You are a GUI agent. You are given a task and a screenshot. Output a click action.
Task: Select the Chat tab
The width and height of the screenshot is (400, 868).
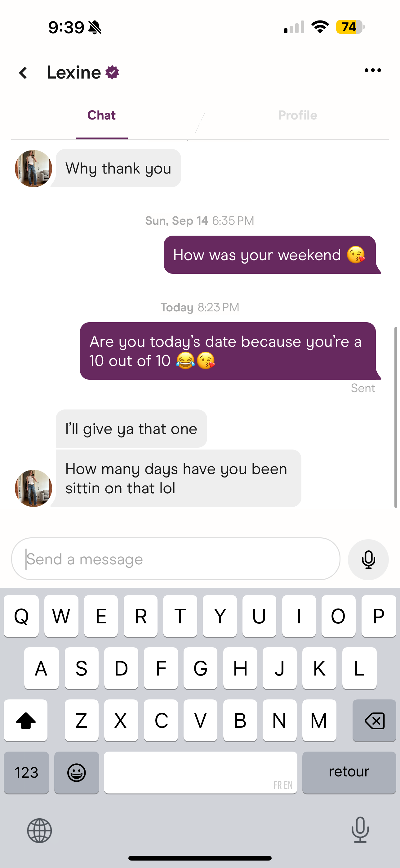tap(101, 115)
